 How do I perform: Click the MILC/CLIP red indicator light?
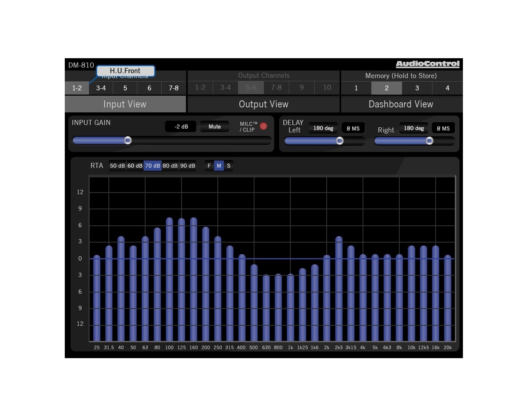(x=263, y=126)
